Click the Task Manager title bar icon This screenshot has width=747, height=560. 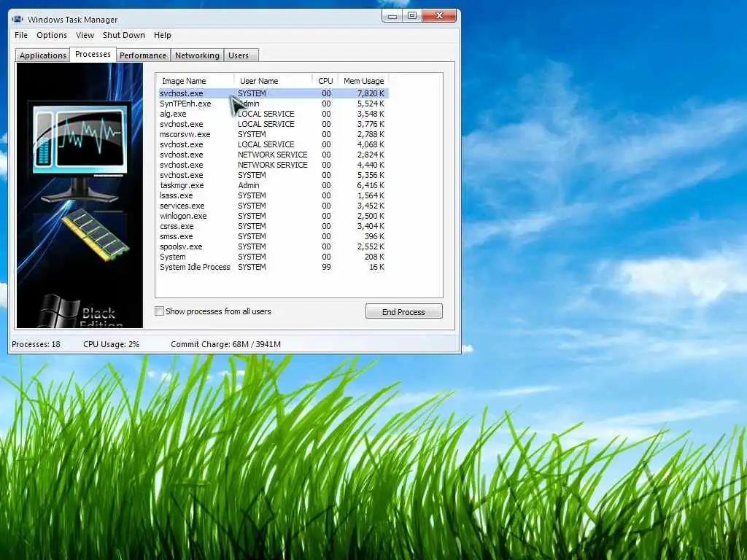18,20
